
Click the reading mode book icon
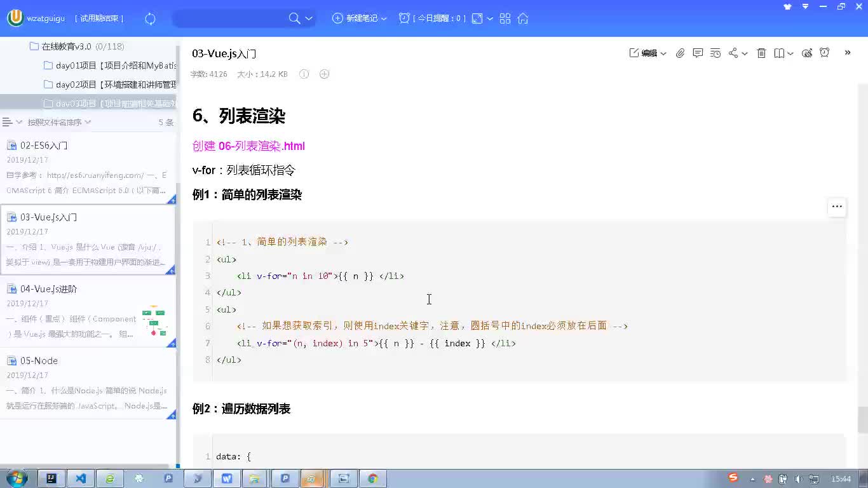(779, 53)
